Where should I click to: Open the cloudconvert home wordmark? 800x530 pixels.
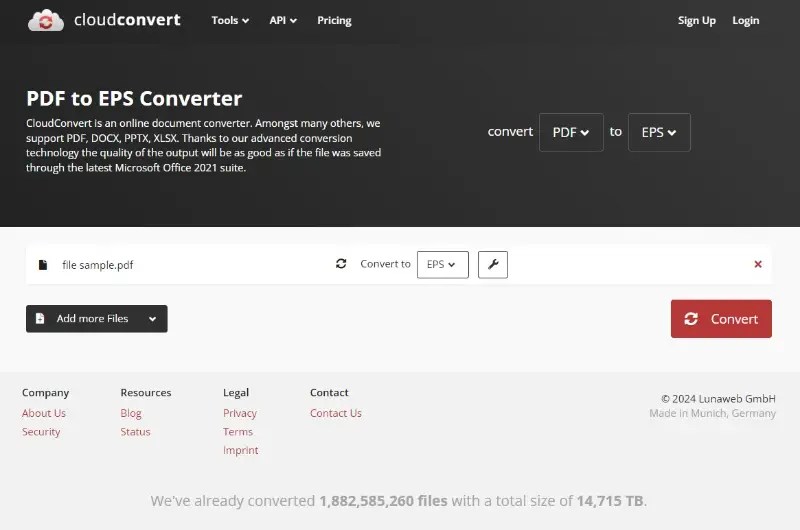(127, 20)
